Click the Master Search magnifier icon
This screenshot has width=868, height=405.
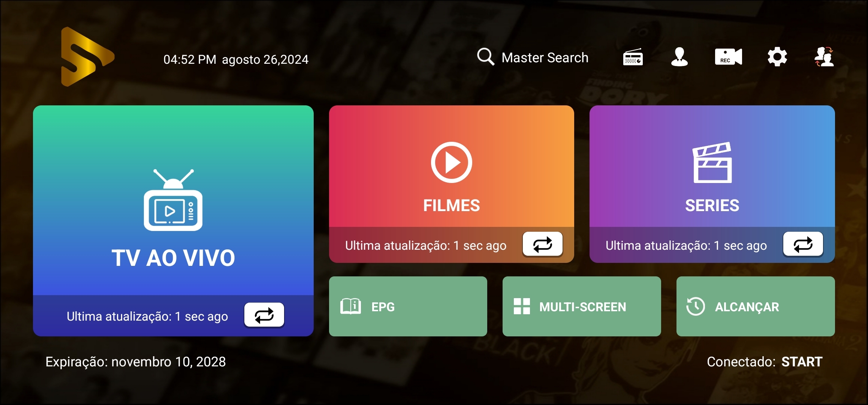tap(485, 57)
